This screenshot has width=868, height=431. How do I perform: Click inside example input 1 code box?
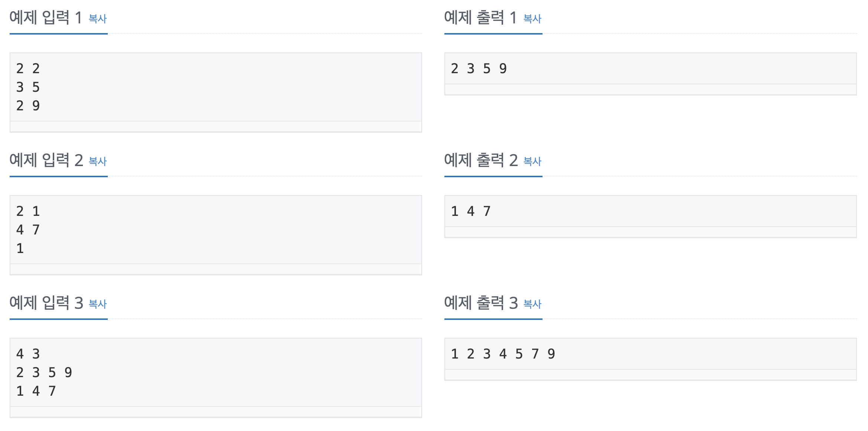(x=216, y=92)
